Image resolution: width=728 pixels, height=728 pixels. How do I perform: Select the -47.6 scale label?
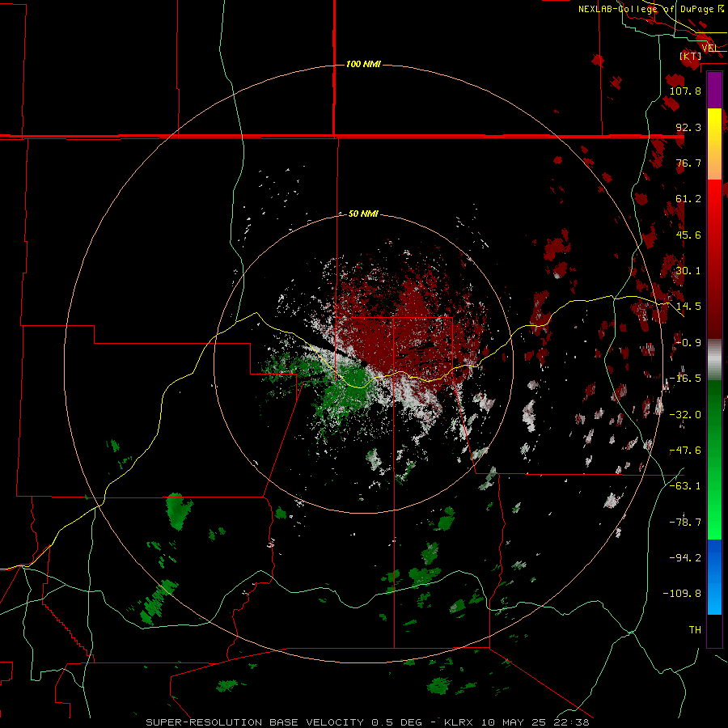685,451
